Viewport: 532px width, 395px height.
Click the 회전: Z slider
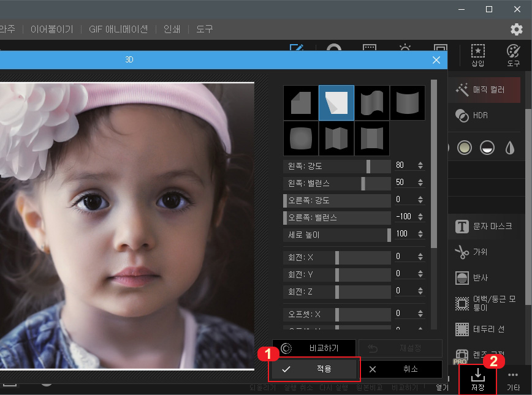point(337,292)
